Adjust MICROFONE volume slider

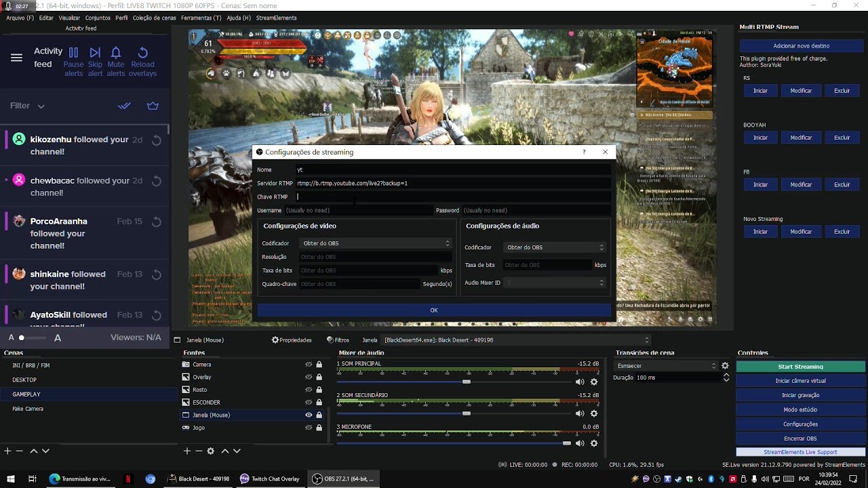coord(566,443)
